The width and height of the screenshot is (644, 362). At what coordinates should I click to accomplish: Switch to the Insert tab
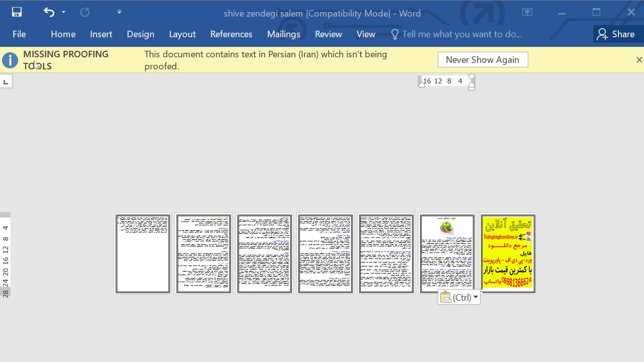pyautogui.click(x=101, y=34)
